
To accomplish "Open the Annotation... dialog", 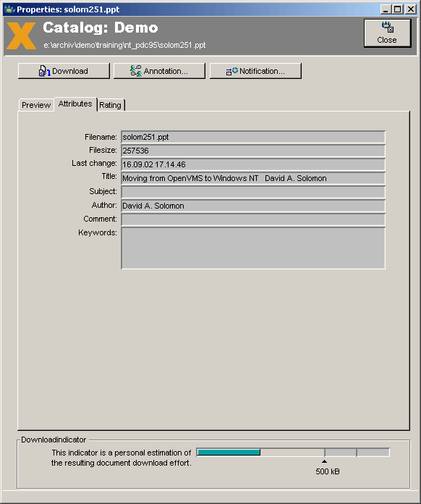I will point(159,71).
